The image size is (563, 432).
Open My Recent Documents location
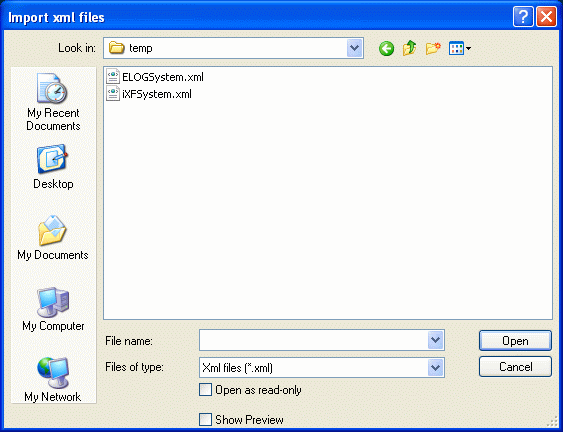pos(53,102)
